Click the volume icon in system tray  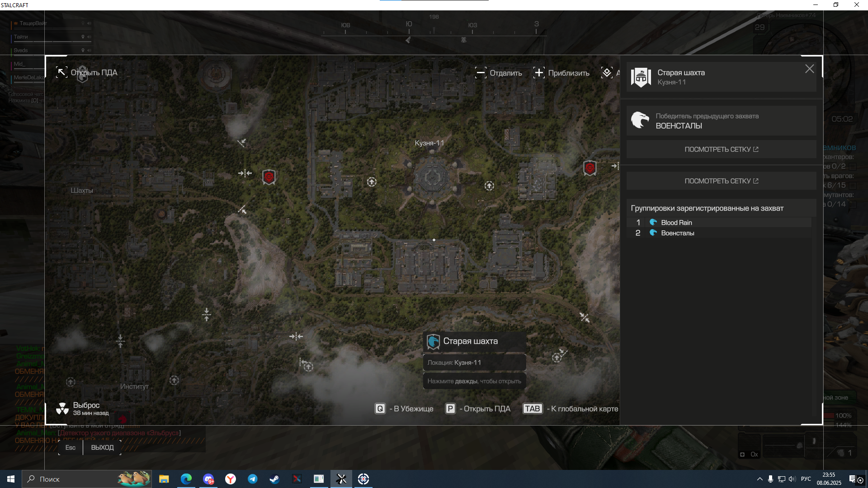pos(792,479)
